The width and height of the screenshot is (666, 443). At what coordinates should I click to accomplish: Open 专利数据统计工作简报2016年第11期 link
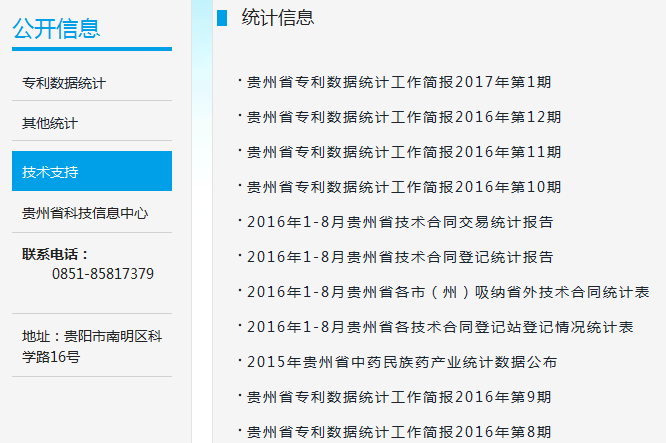[404, 152]
